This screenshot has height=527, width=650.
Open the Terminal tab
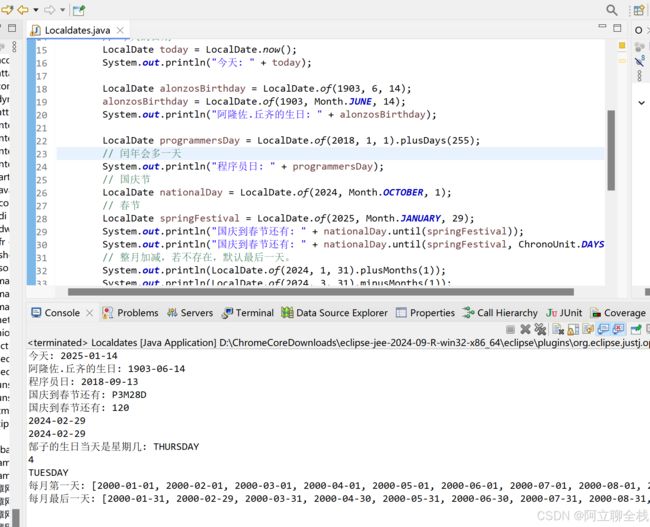[x=247, y=313]
